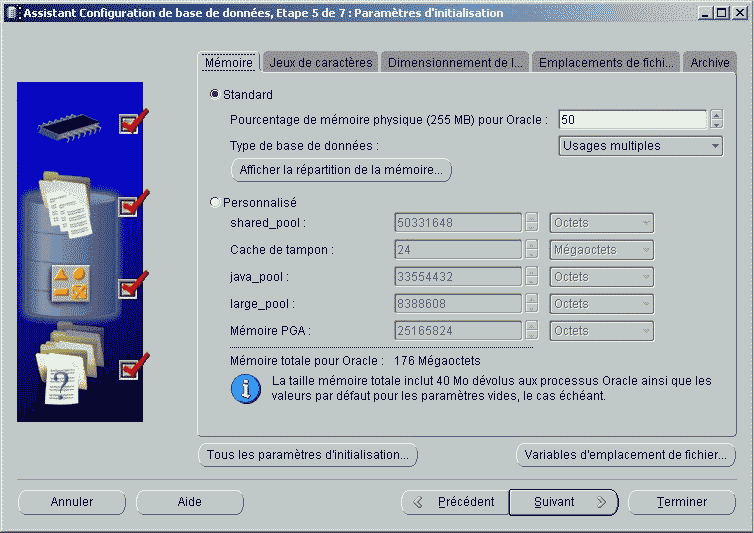Switch to Emplacements de fichiers tab
The image size is (754, 533).
tap(605, 62)
